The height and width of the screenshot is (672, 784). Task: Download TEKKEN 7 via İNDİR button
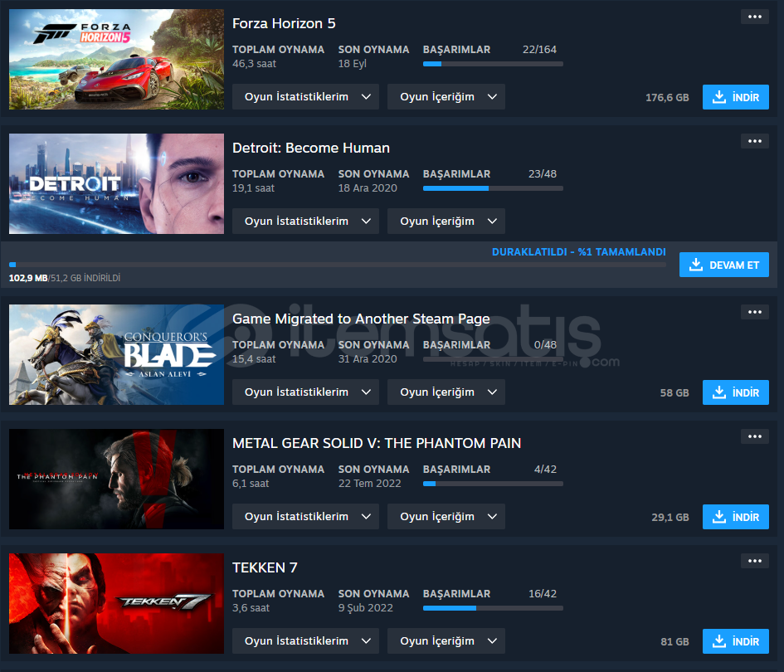(x=736, y=641)
